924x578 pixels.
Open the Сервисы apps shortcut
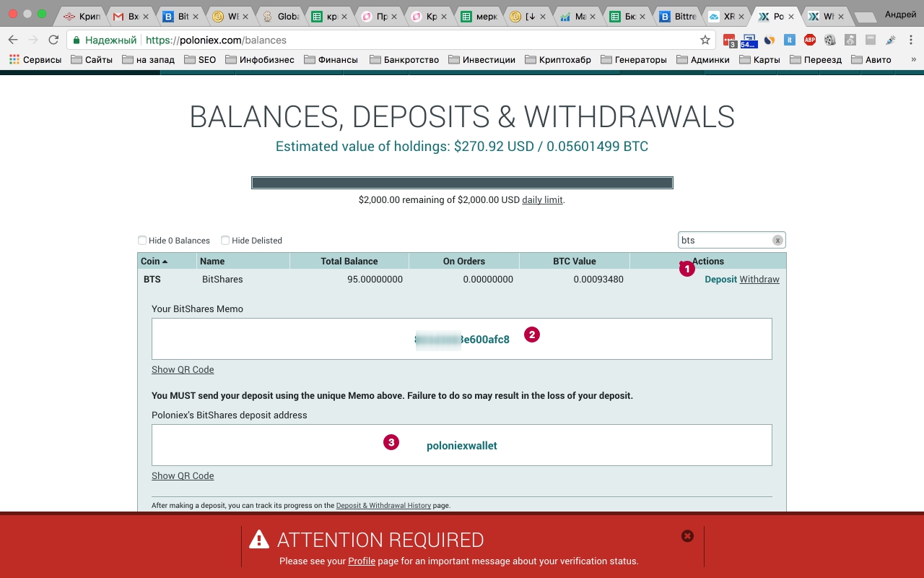tap(35, 60)
